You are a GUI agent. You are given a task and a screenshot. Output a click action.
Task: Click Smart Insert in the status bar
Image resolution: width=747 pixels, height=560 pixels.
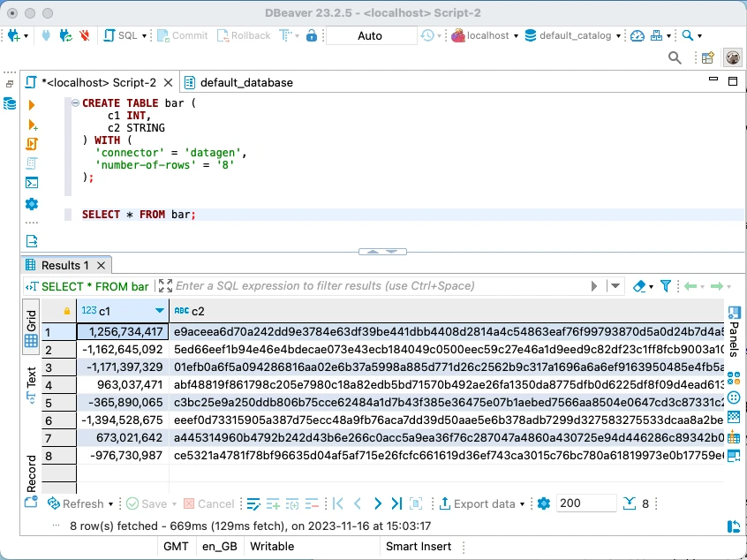(419, 546)
